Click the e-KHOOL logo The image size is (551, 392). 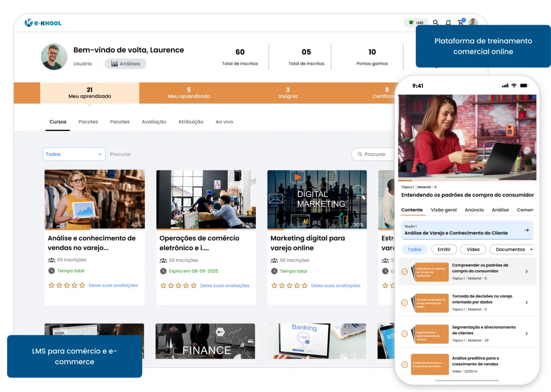click(43, 22)
